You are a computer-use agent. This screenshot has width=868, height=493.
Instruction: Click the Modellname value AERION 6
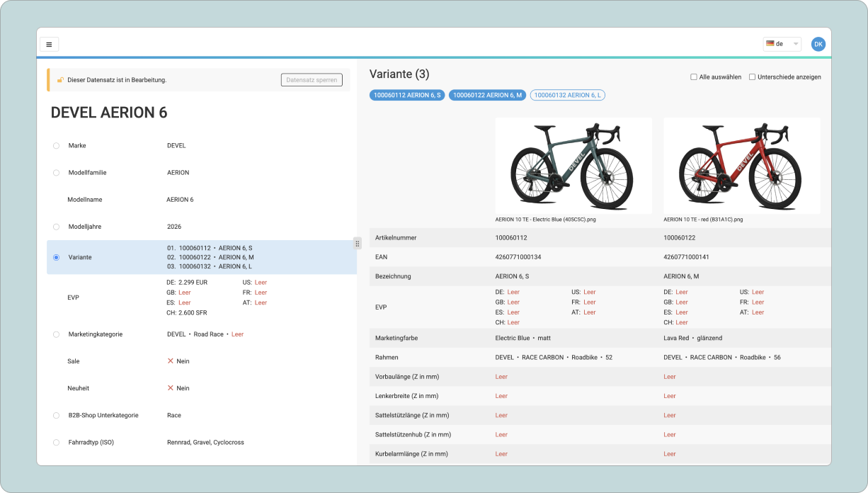point(180,200)
